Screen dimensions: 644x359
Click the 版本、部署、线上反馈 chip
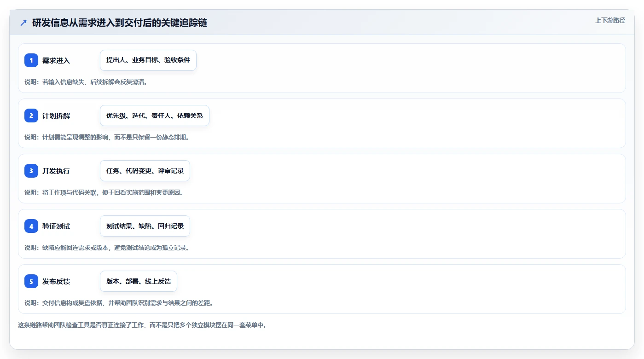139,281
